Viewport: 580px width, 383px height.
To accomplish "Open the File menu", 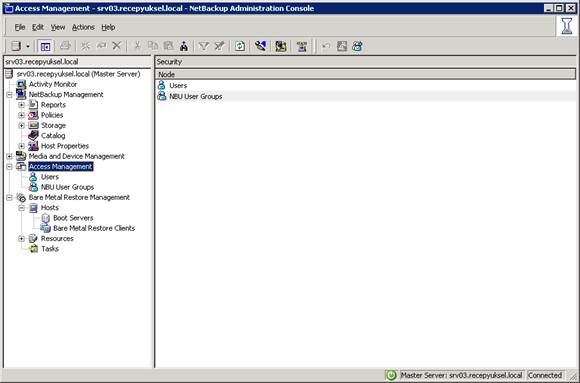I will click(20, 27).
